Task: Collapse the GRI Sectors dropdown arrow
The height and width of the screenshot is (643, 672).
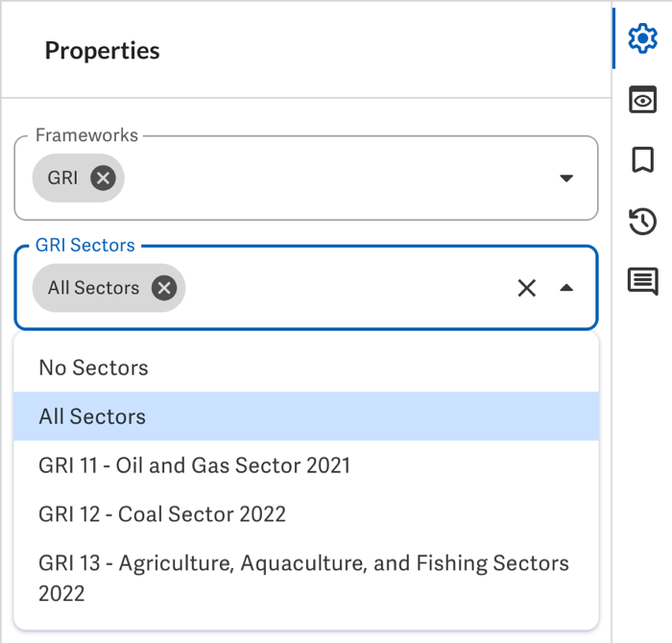Action: coord(566,288)
